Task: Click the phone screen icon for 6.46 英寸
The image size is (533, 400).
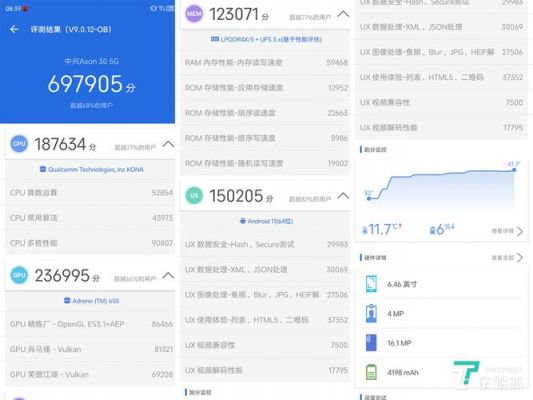Action: coord(371,284)
